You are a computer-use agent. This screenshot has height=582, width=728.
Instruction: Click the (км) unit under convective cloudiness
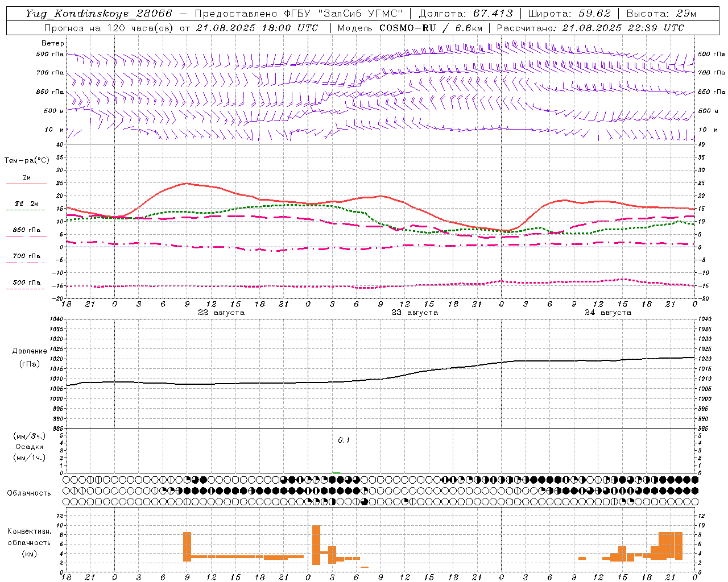point(30,554)
